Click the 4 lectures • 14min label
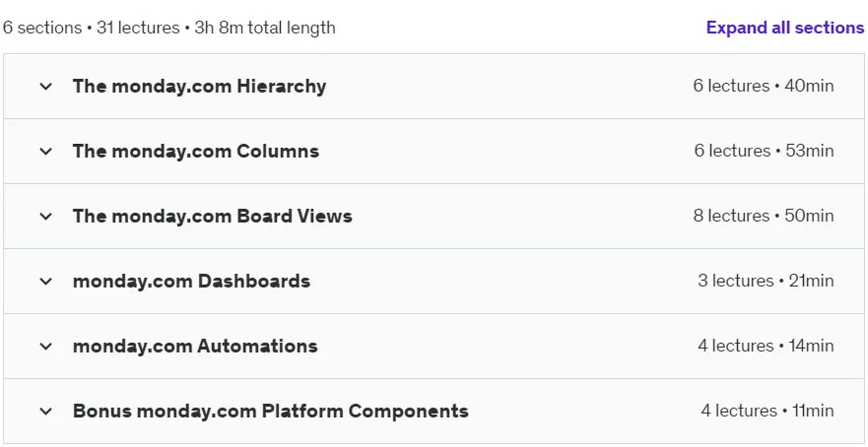The height and width of the screenshot is (447, 868). [x=766, y=346]
